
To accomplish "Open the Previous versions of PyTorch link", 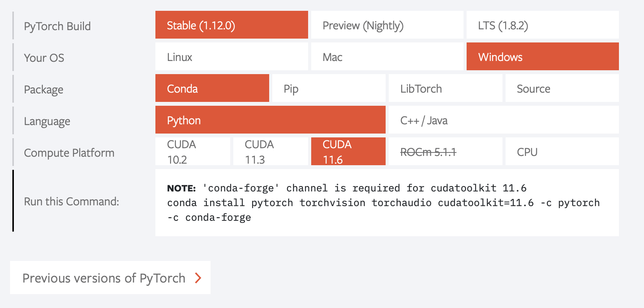I will pyautogui.click(x=104, y=278).
